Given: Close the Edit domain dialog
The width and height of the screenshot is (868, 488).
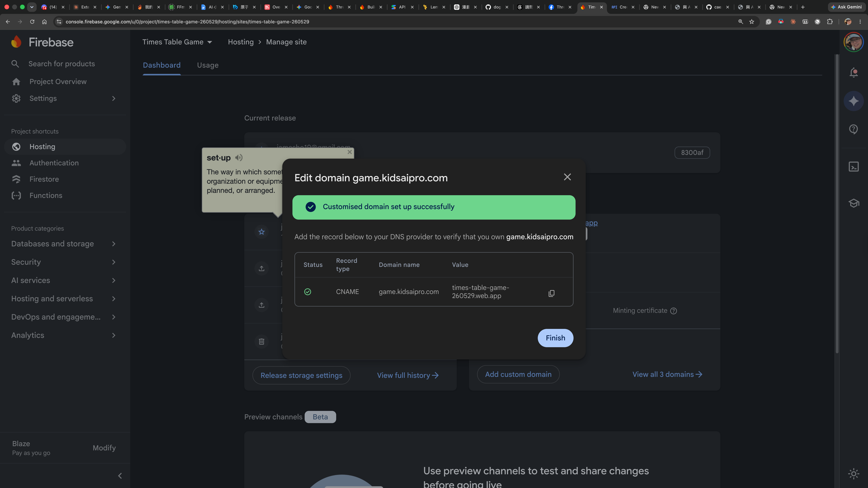Looking at the screenshot, I should click(x=567, y=177).
